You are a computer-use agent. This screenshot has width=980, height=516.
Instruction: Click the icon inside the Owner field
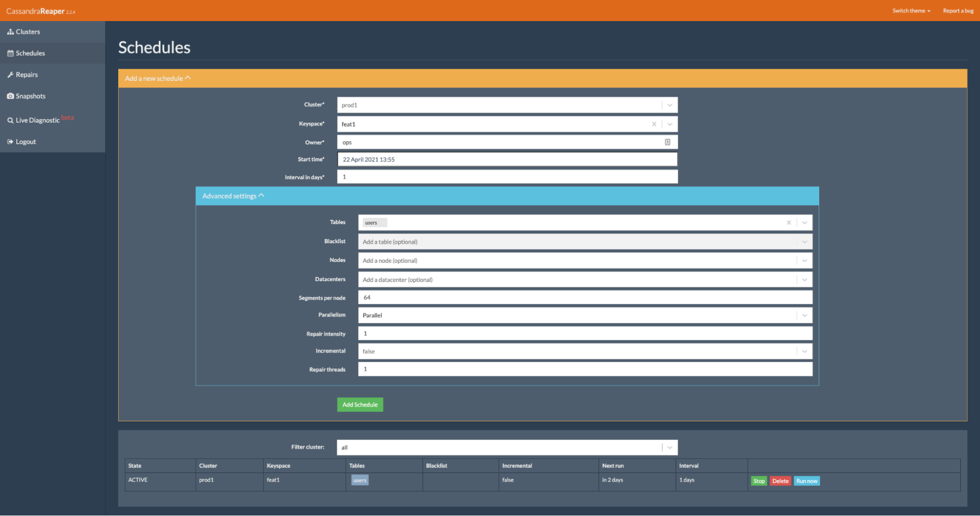[667, 142]
